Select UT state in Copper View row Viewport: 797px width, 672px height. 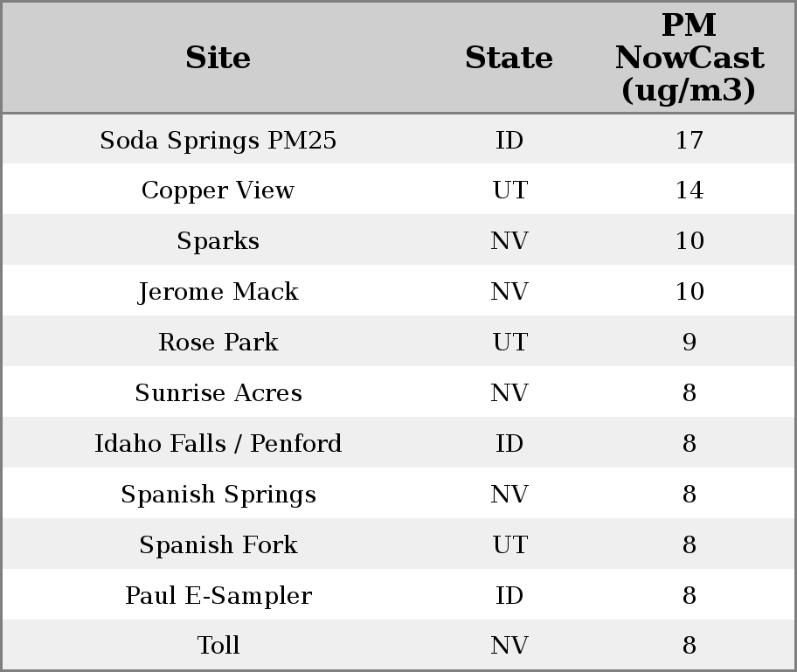click(509, 191)
